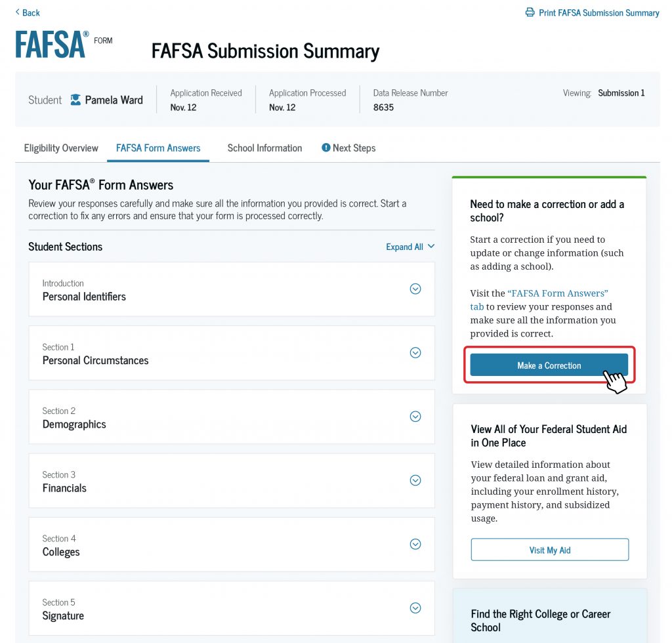Click the Submission 1 viewing label
Screen dimensions: 672x643
click(621, 93)
